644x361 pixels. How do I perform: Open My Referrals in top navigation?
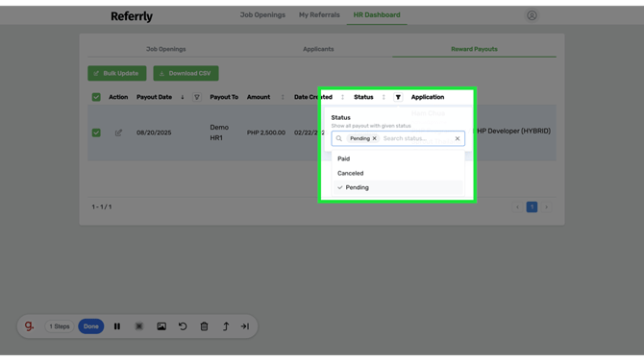pyautogui.click(x=319, y=14)
